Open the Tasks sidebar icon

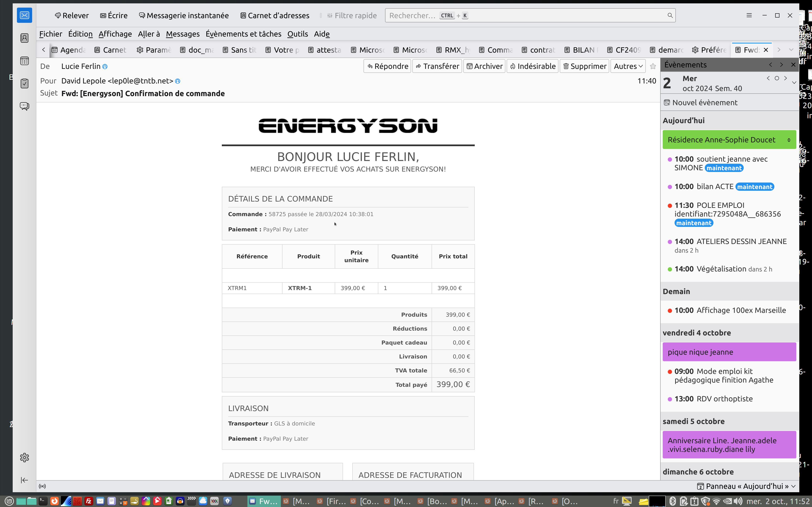pyautogui.click(x=25, y=83)
